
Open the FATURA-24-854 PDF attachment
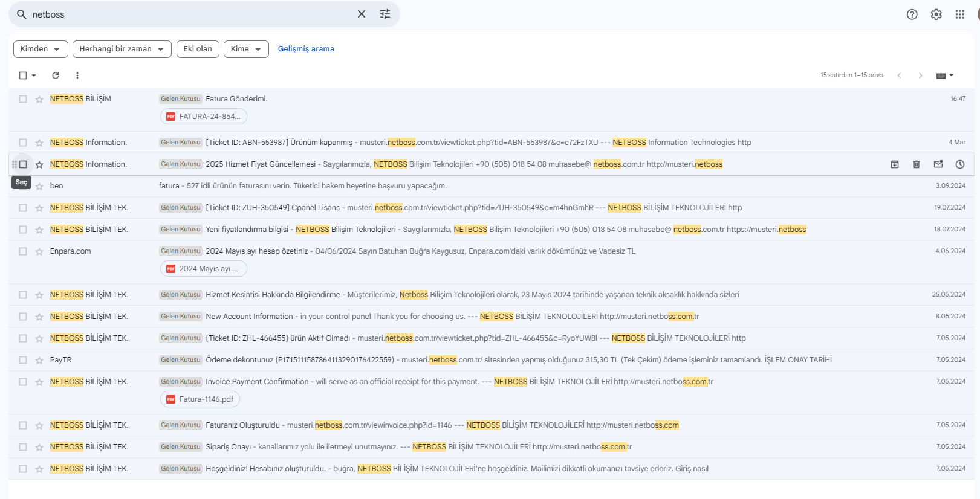[x=204, y=117]
